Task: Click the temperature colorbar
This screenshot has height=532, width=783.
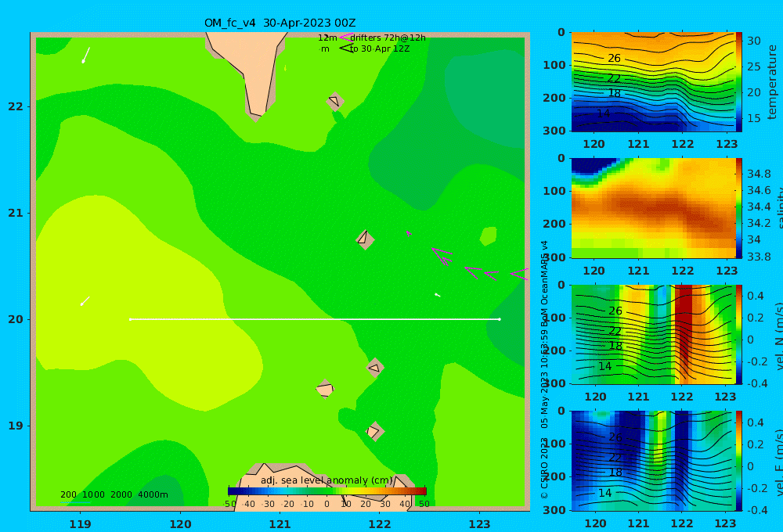Action: 738,82
